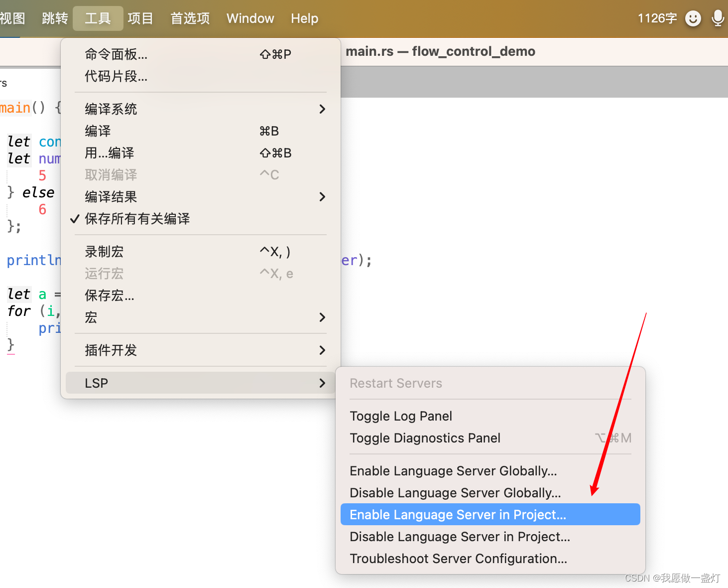Click the microphone dictation icon
Screen dimensions: 728x588
(718, 18)
